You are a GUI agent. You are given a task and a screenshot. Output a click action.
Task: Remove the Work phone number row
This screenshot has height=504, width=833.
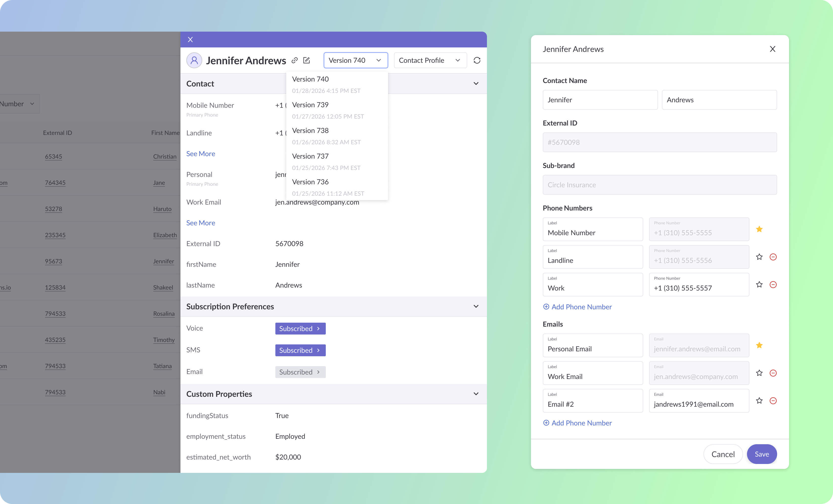tap(773, 285)
